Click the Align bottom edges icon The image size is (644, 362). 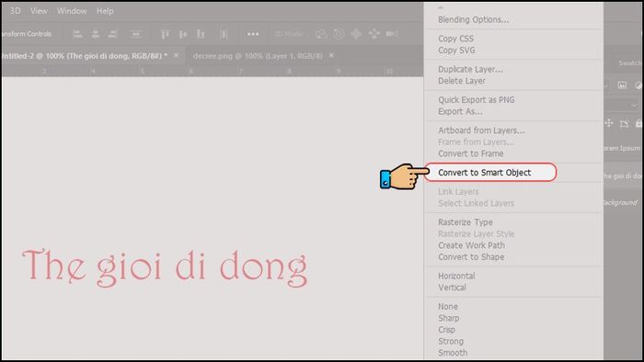click(x=201, y=34)
